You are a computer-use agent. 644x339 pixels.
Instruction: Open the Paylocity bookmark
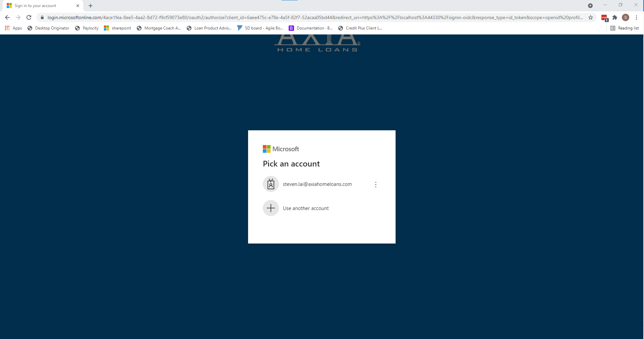click(x=87, y=28)
